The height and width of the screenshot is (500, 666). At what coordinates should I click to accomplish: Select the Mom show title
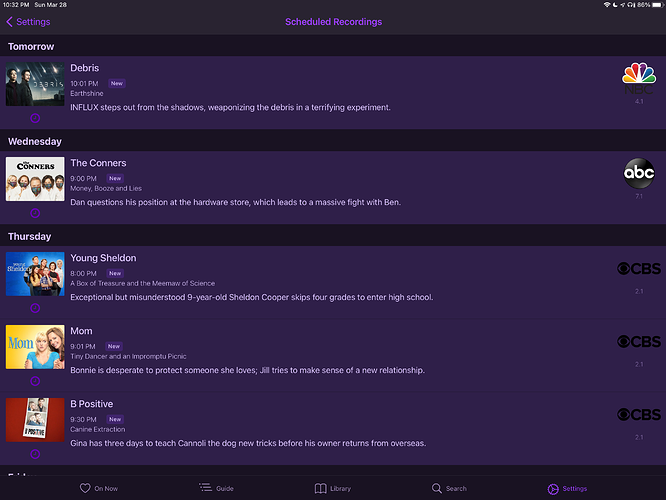point(81,331)
